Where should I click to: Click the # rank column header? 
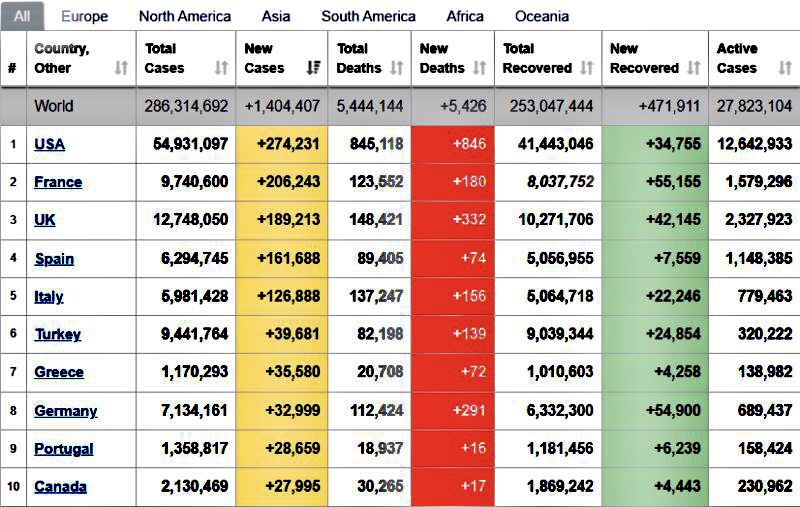click(x=12, y=68)
